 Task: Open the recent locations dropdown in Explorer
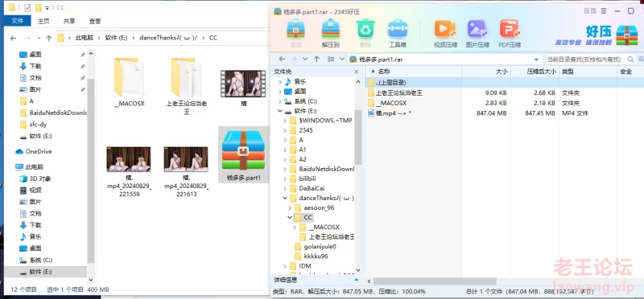click(39, 38)
